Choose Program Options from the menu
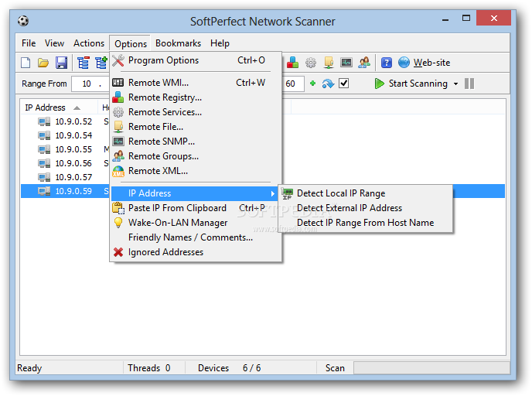 tap(196, 60)
